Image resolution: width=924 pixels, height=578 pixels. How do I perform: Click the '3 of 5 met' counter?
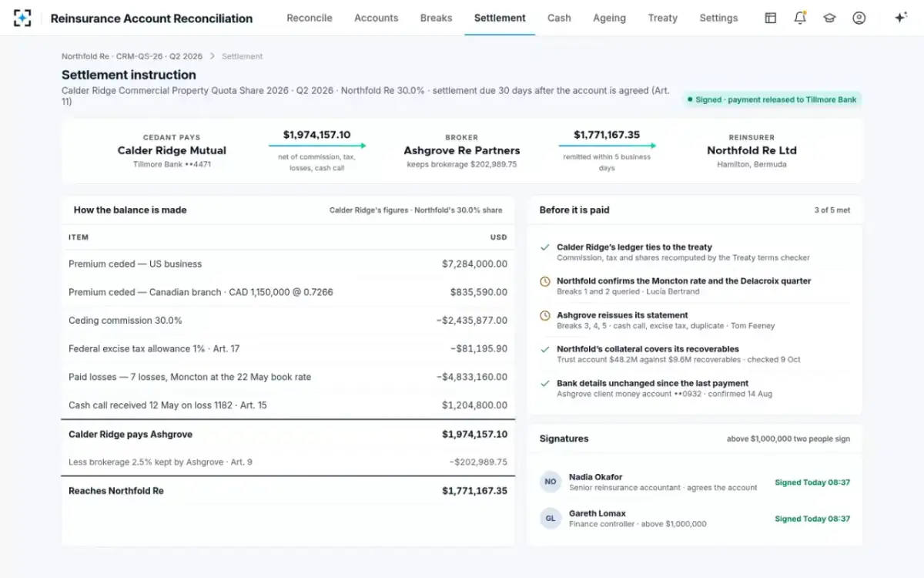click(832, 210)
